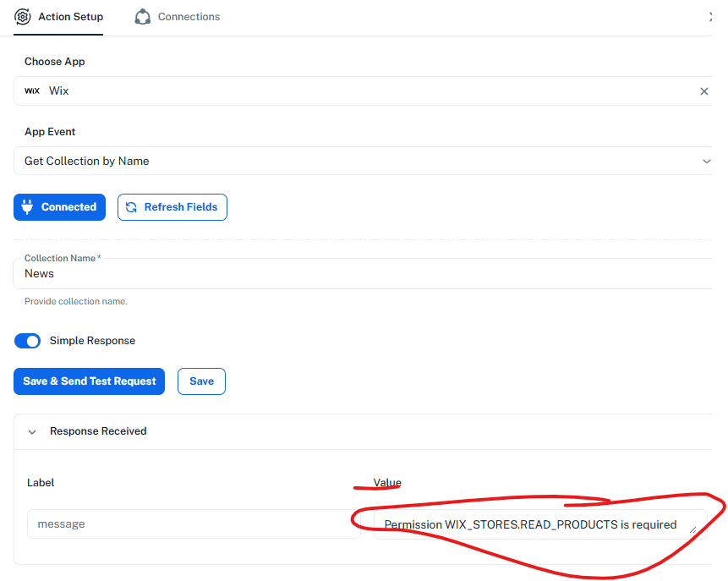The width and height of the screenshot is (728, 581).
Task: Click the Connections tab icon
Action: pos(143,17)
